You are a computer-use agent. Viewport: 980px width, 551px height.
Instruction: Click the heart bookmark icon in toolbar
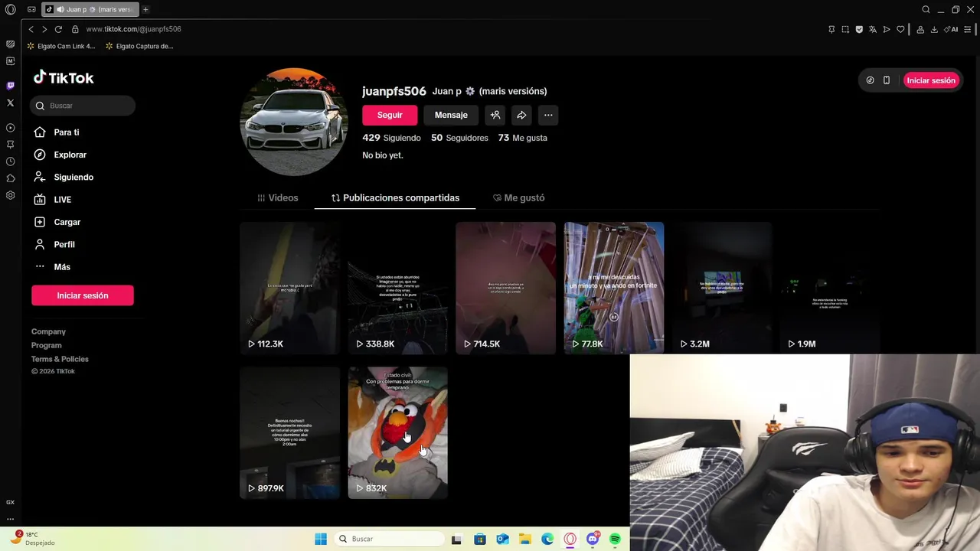[x=900, y=29]
